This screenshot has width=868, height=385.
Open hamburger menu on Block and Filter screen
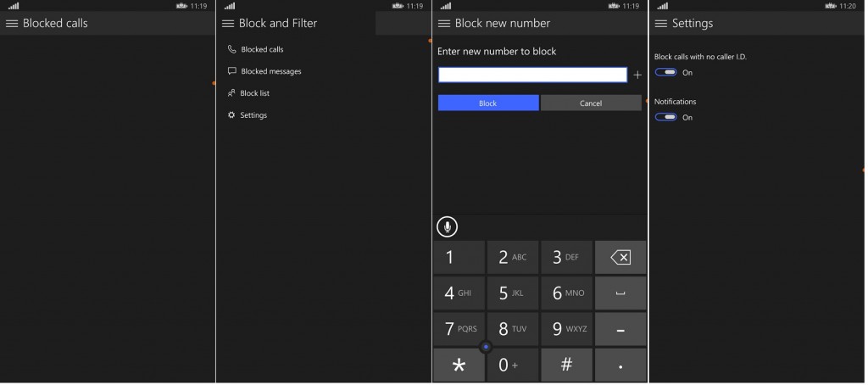point(228,23)
